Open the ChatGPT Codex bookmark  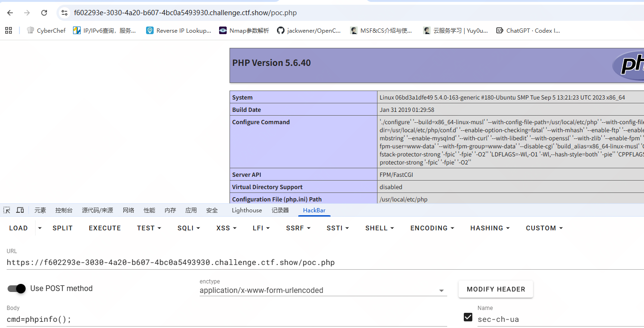click(x=528, y=30)
